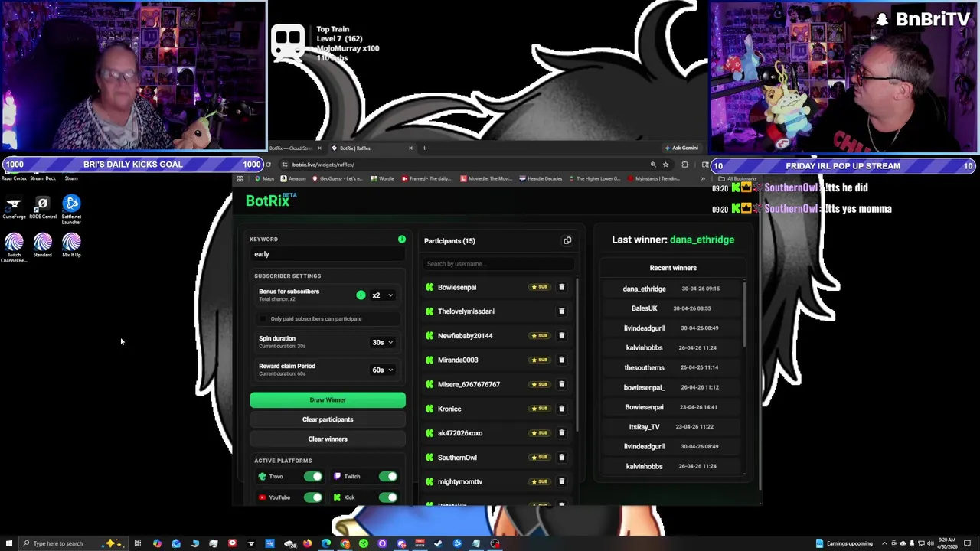
Task: Show hidden system tray icons
Action: (x=884, y=543)
